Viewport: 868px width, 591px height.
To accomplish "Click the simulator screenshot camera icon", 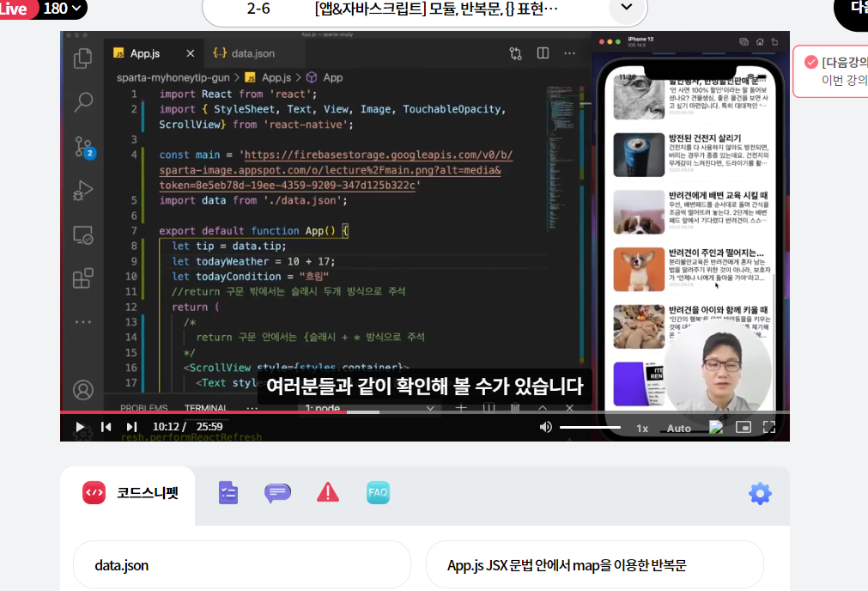I will [x=744, y=42].
